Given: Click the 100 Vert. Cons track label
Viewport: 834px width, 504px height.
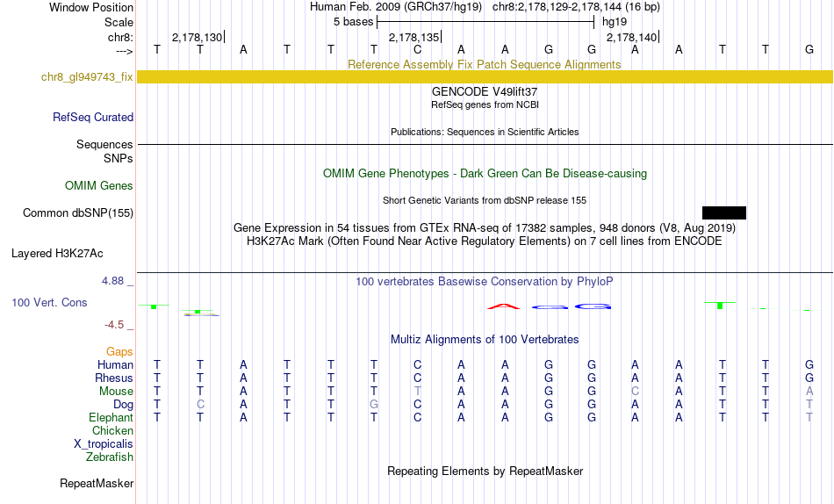Looking at the screenshot, I should point(49,302).
